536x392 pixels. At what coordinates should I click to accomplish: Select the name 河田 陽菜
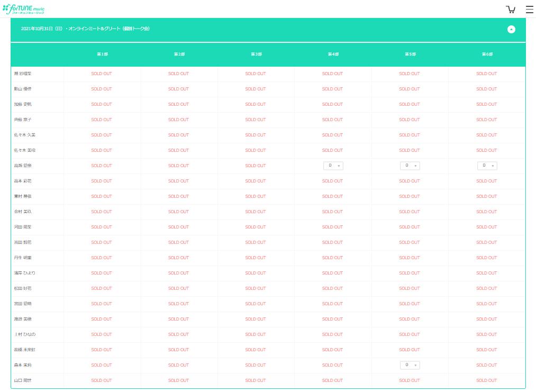23,227
